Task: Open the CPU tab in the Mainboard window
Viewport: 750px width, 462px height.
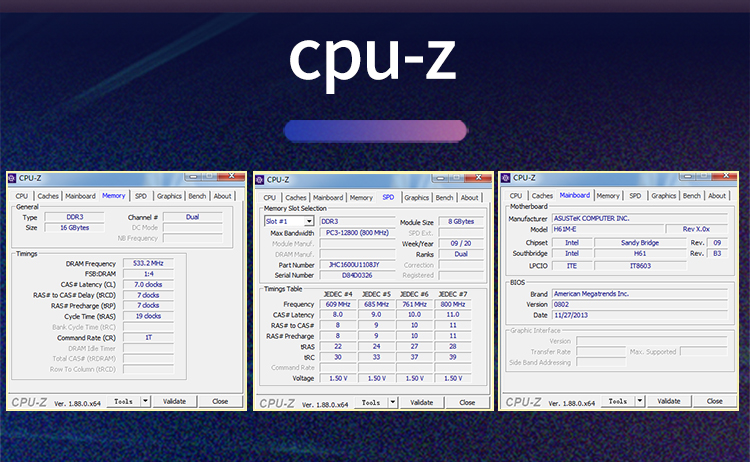Action: (x=516, y=196)
